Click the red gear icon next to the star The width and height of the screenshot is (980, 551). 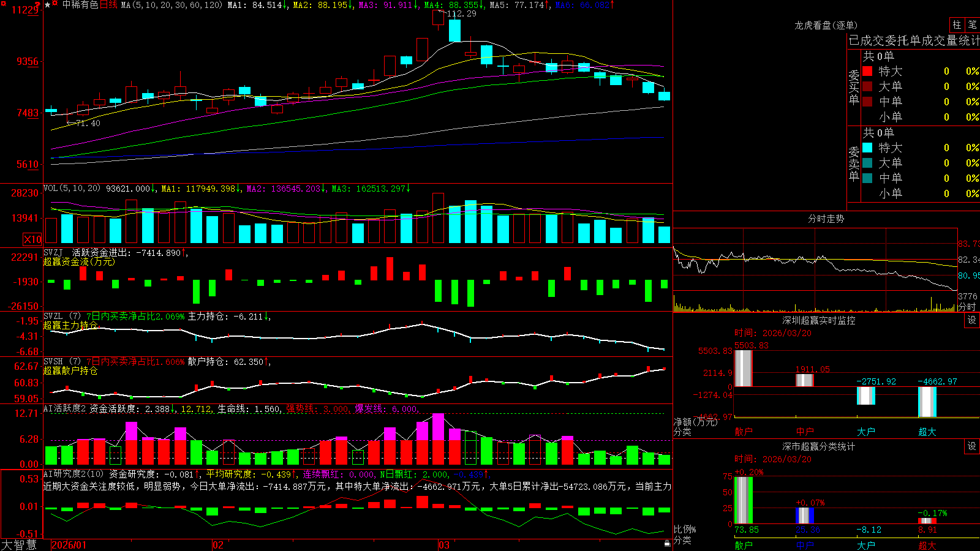pyautogui.click(x=55, y=4)
